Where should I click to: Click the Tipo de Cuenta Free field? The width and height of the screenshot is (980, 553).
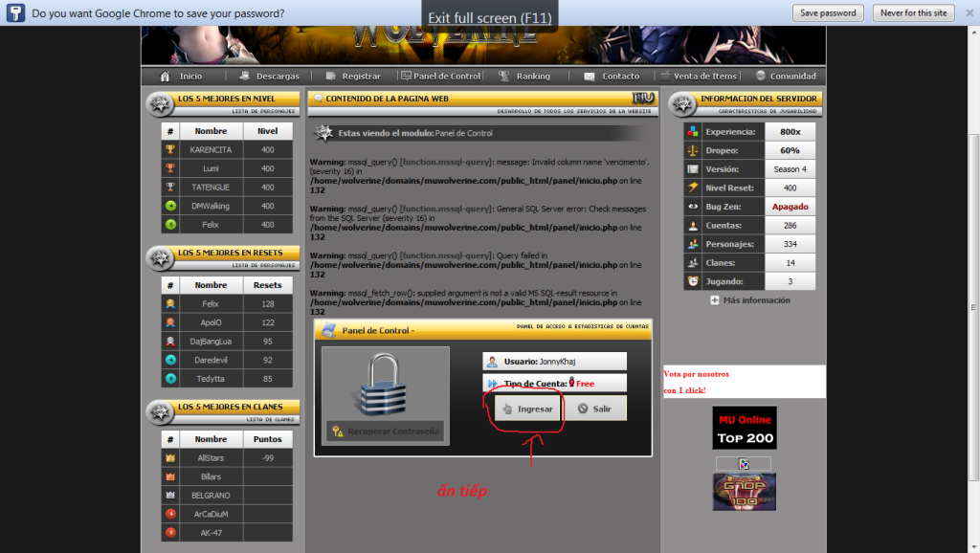pyautogui.click(x=554, y=383)
